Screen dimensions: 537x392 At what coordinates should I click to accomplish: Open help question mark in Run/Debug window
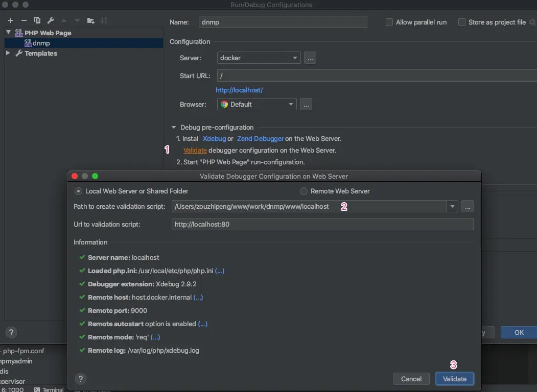[11, 332]
